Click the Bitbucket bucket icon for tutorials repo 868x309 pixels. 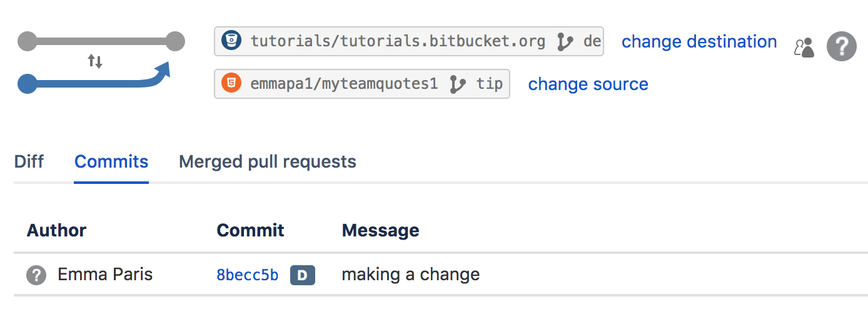[232, 42]
